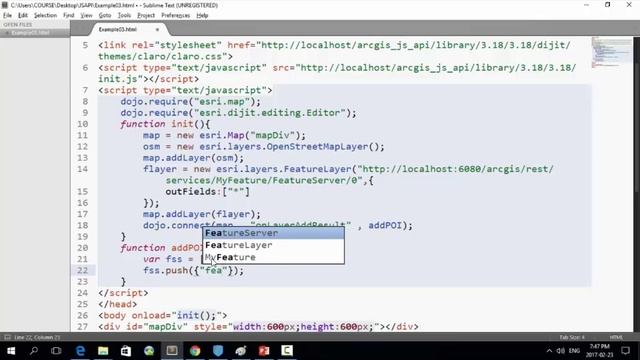This screenshot has width=640, height=360.
Task: Open the File menu
Action: click(7, 16)
